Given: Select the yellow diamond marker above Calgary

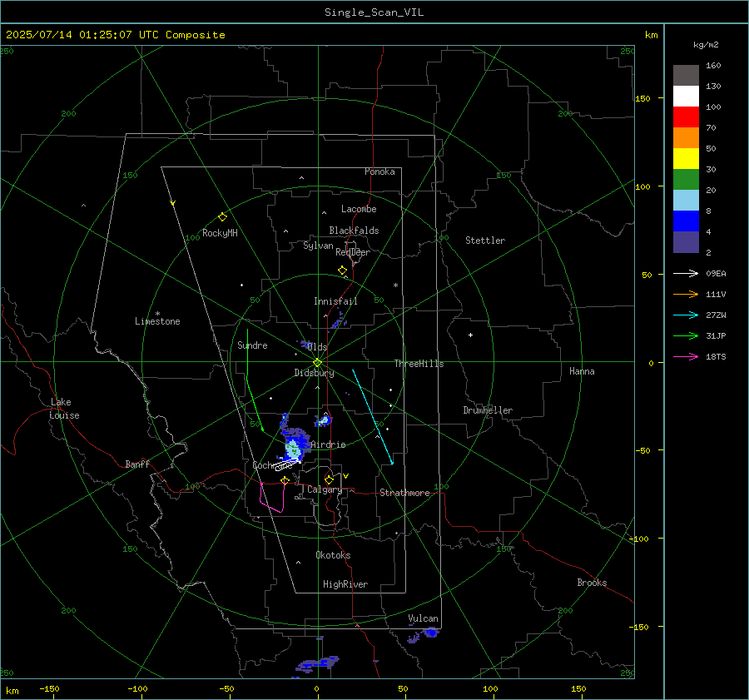Looking at the screenshot, I should point(329,479).
